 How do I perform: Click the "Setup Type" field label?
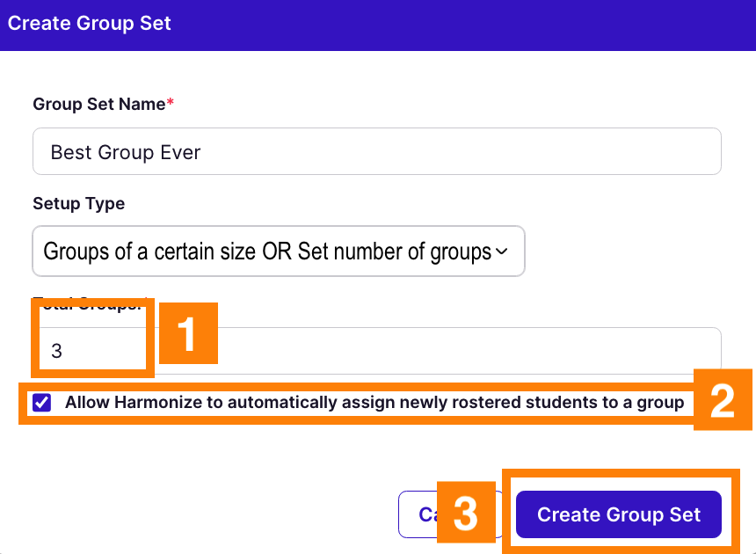(79, 203)
